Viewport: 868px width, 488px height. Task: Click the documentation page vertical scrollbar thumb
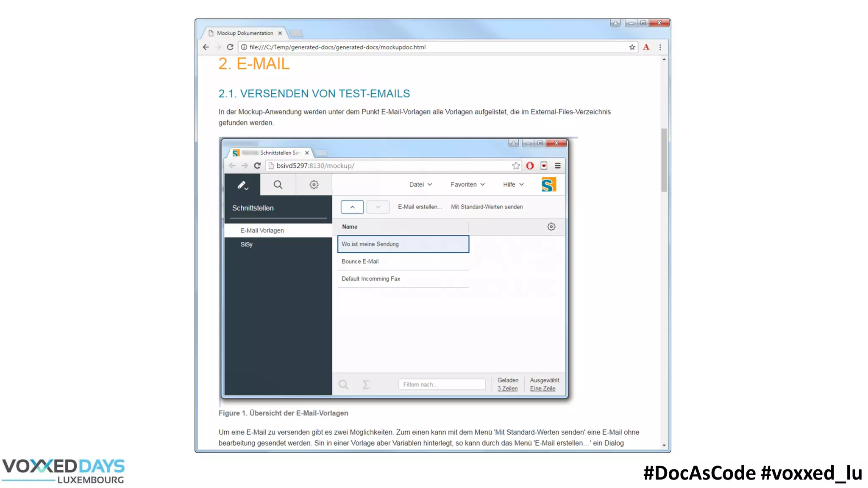[664, 160]
